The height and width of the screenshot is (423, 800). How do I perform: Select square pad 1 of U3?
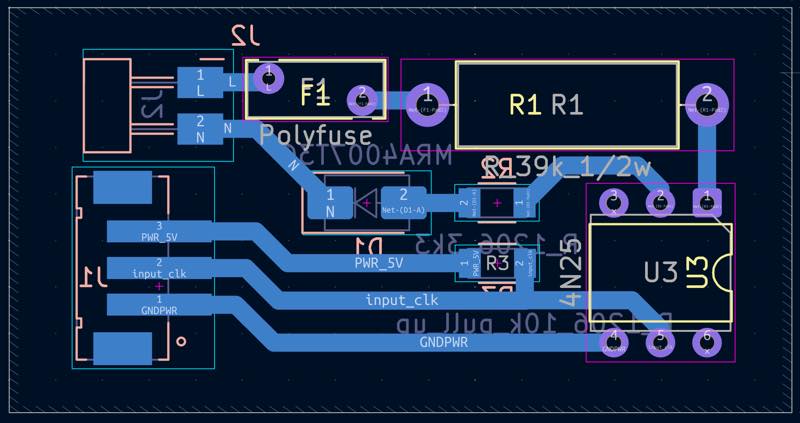(x=707, y=202)
